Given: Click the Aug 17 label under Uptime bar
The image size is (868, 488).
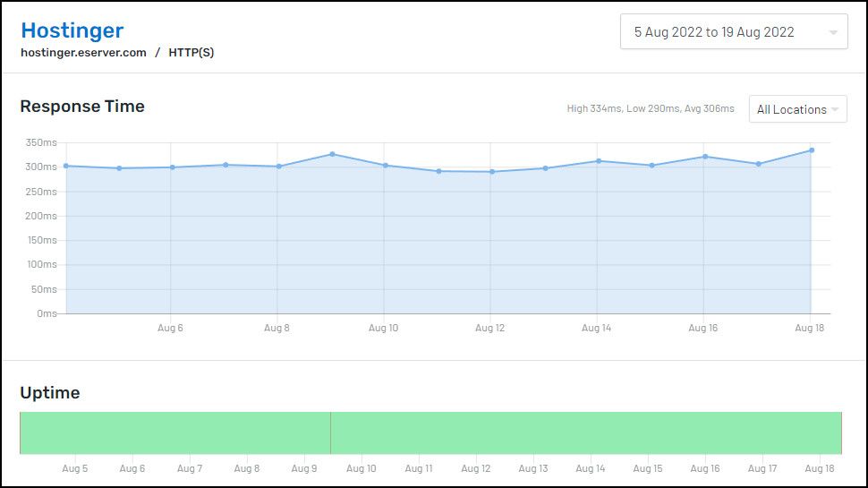Looking at the screenshot, I should click(x=762, y=468).
